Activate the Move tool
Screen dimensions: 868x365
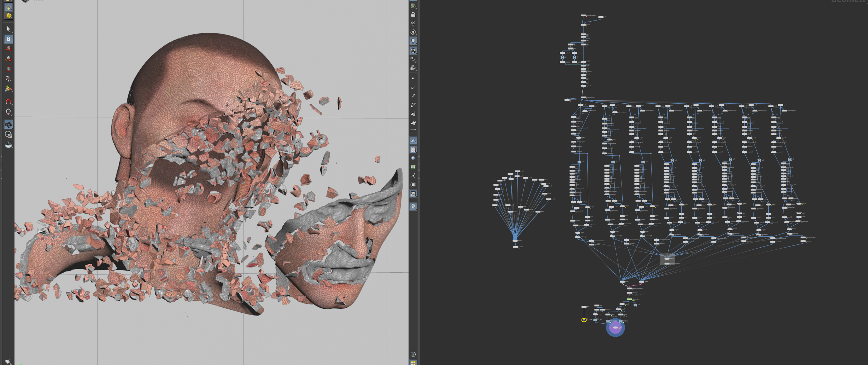coord(8,49)
